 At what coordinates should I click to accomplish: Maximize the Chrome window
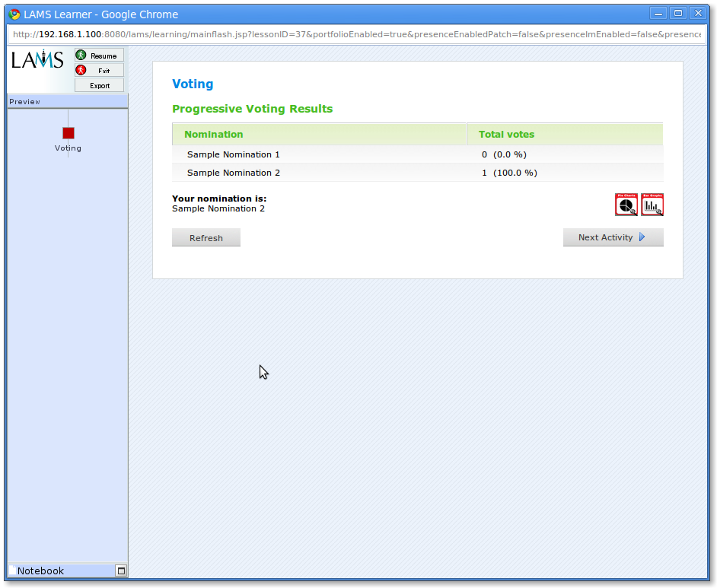point(677,13)
